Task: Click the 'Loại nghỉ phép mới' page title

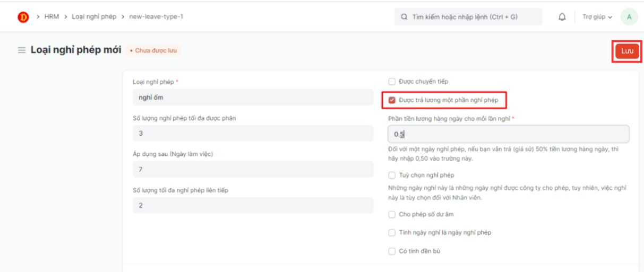Action: coord(76,50)
